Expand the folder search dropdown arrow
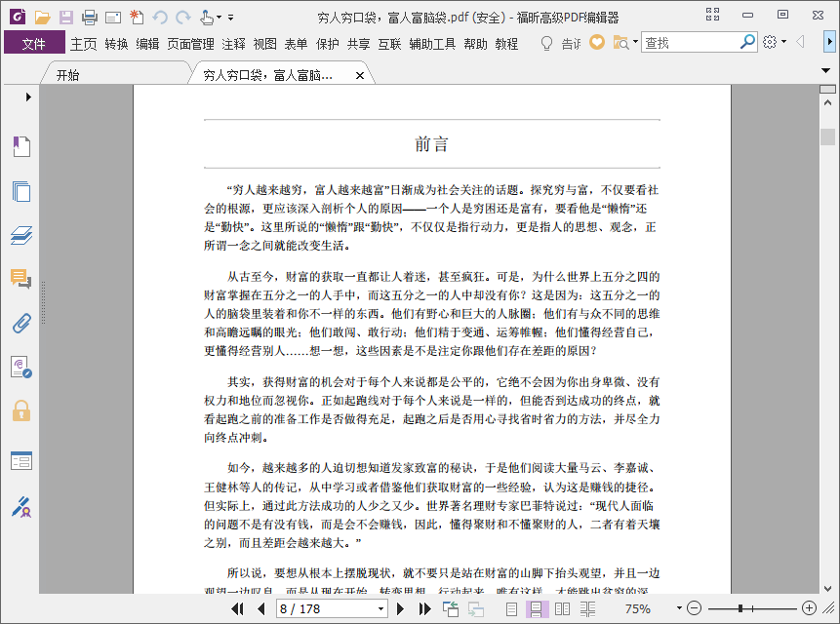 [x=635, y=42]
